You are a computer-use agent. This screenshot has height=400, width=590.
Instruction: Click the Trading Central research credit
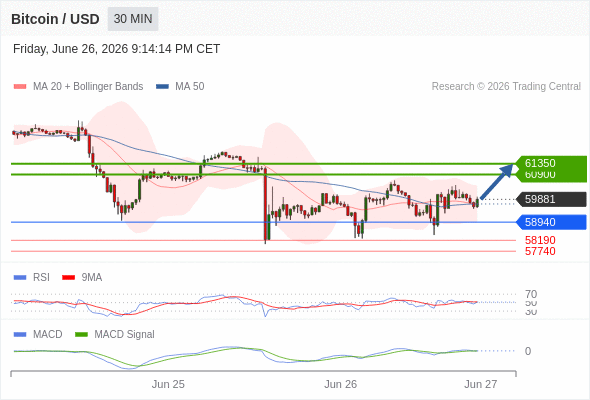point(506,87)
